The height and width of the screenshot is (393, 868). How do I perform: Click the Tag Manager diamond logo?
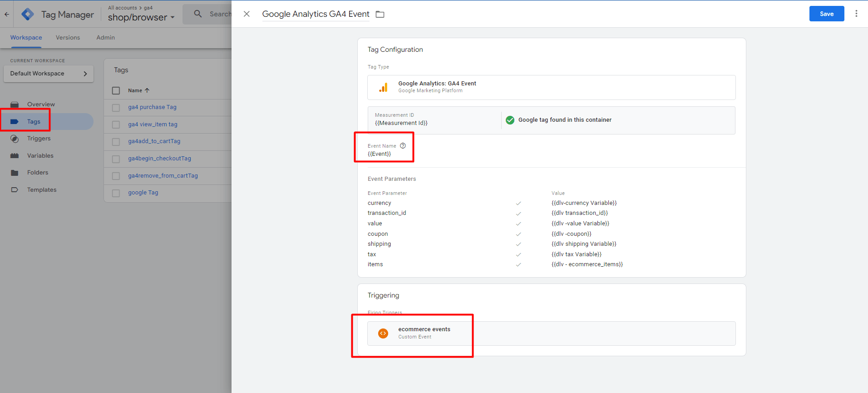click(28, 14)
